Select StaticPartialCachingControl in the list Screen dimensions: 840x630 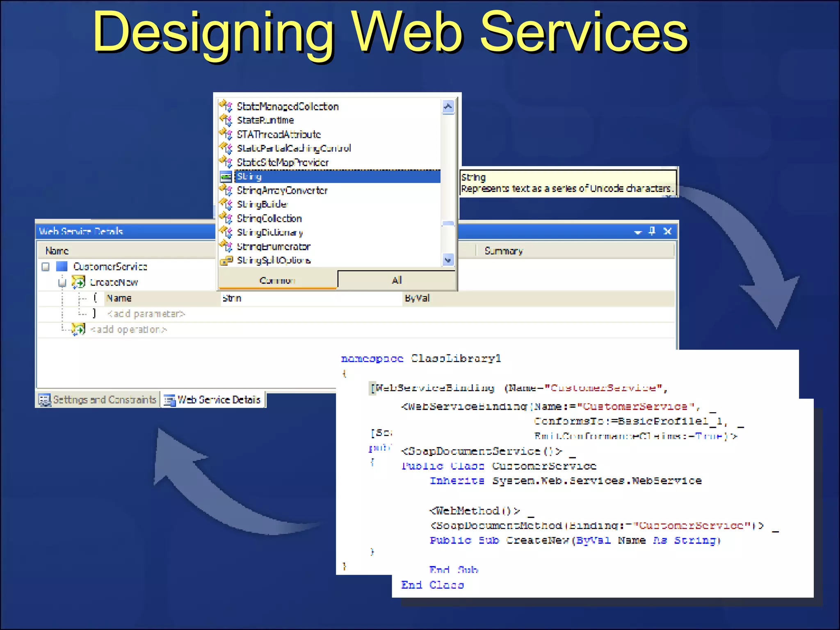pos(294,148)
